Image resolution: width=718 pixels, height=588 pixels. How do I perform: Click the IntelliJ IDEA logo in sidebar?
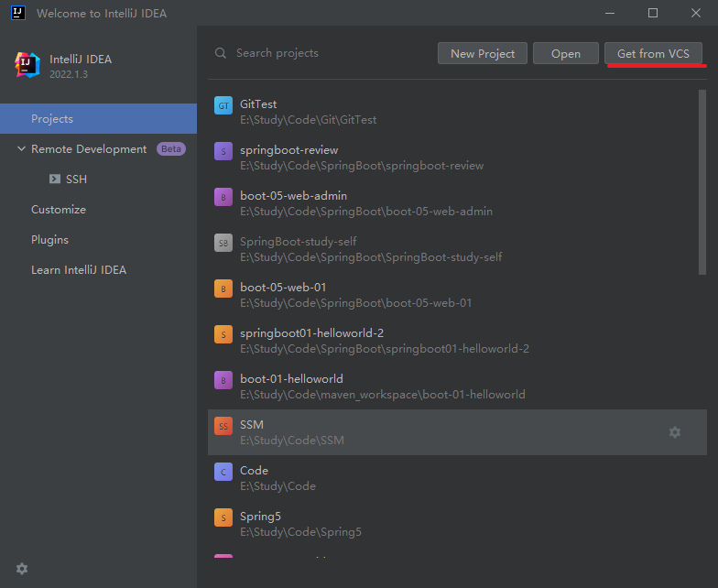[27, 65]
